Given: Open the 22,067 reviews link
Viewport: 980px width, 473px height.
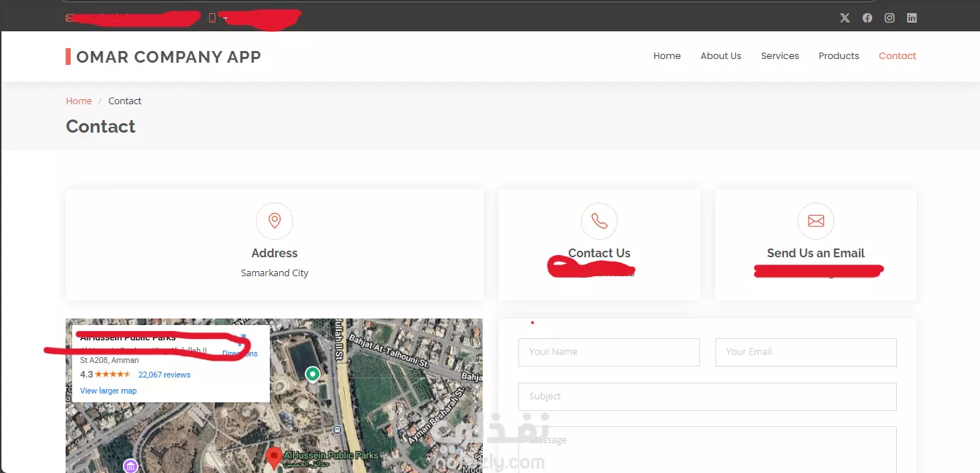Looking at the screenshot, I should click(x=164, y=375).
